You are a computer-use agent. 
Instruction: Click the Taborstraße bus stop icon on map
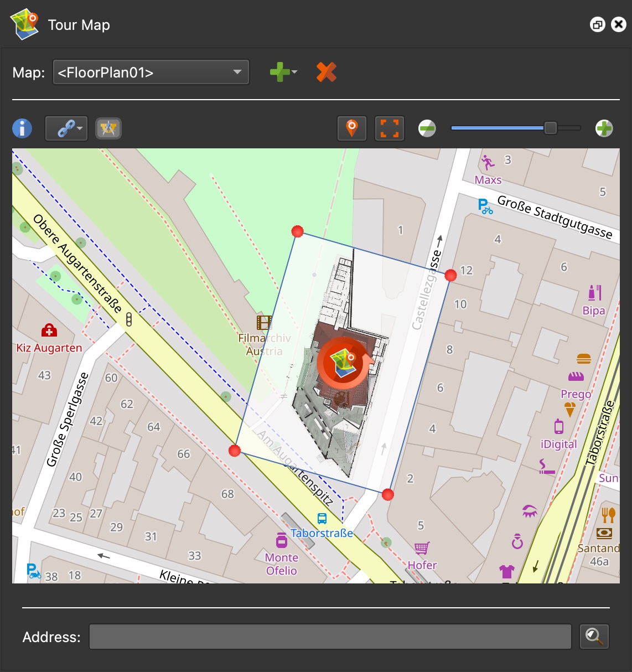[x=322, y=519]
